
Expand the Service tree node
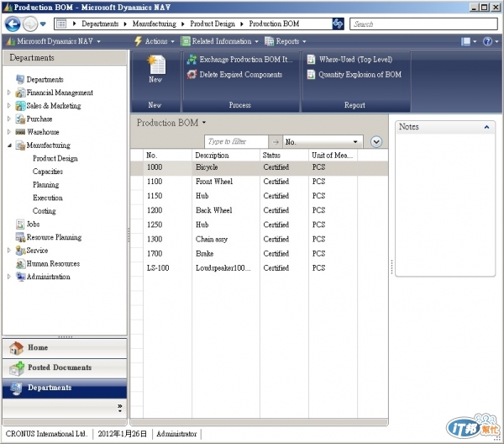coord(9,251)
